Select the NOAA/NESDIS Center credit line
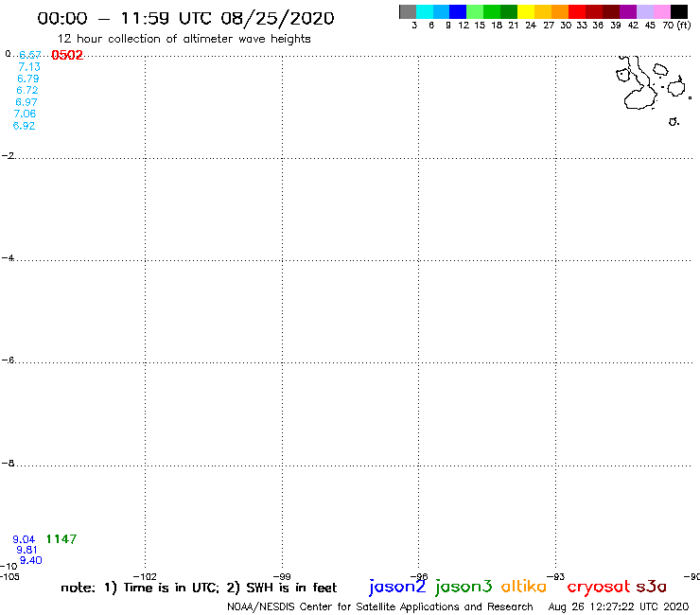 pos(380,607)
